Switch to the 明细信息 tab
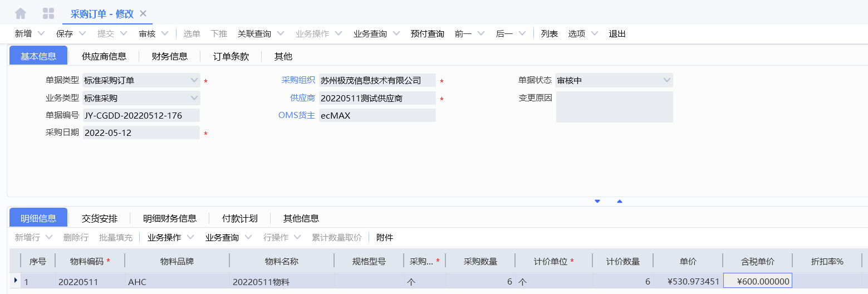Image resolution: width=868 pixels, height=294 pixels. [x=38, y=218]
